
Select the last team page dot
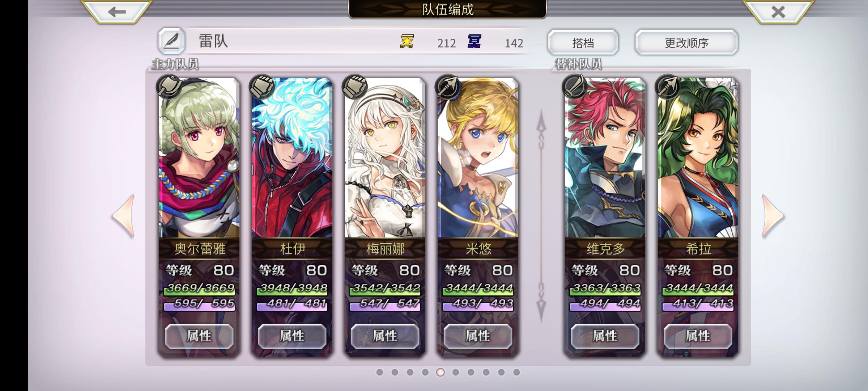tap(516, 372)
